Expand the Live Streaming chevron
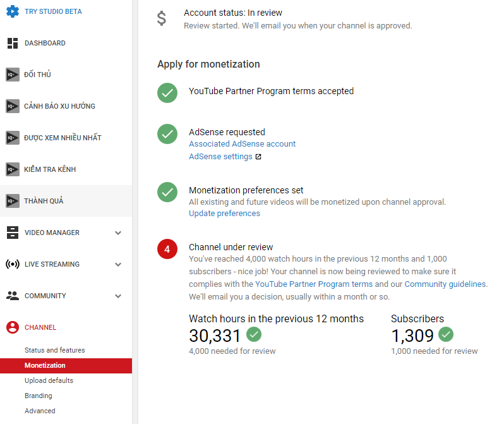 coord(118,264)
